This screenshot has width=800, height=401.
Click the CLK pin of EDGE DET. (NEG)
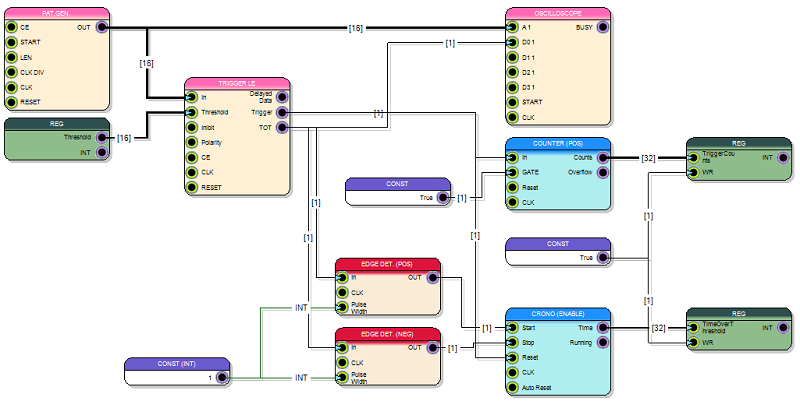pyautogui.click(x=342, y=363)
